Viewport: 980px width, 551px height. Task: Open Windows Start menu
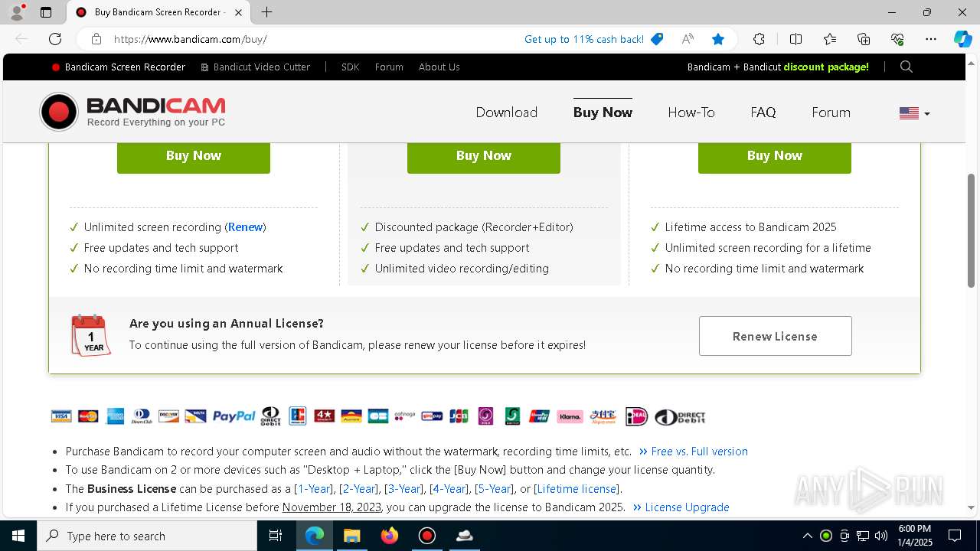[x=18, y=536]
